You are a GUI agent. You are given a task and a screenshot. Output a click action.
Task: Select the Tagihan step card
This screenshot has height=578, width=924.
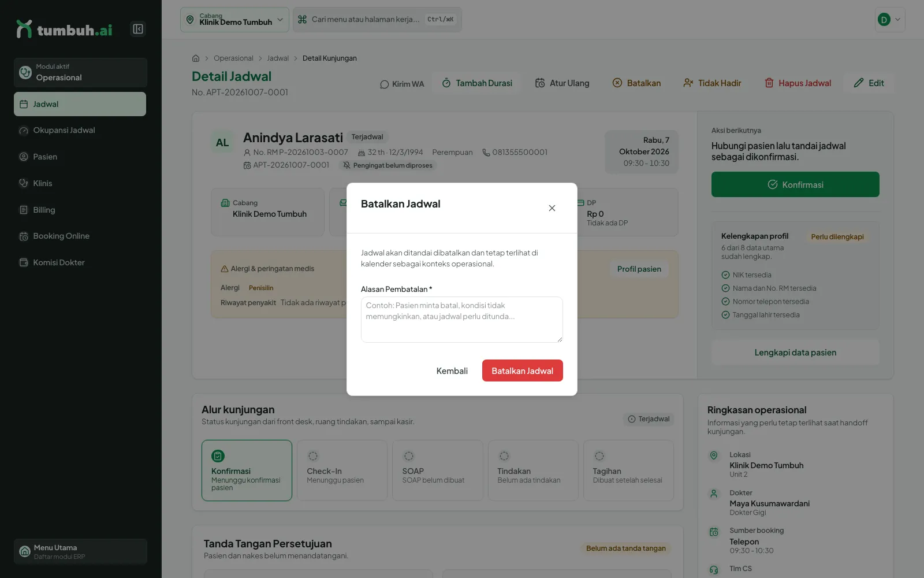[x=628, y=470]
